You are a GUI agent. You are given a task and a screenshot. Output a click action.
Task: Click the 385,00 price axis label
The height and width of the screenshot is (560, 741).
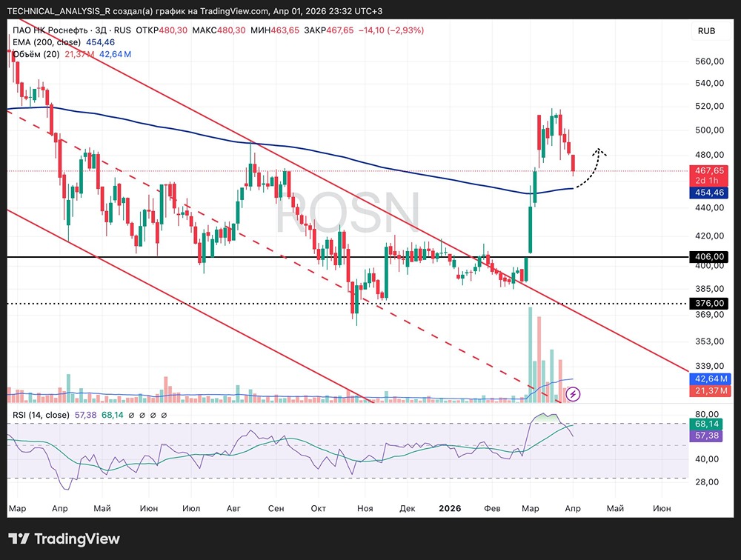(x=709, y=289)
